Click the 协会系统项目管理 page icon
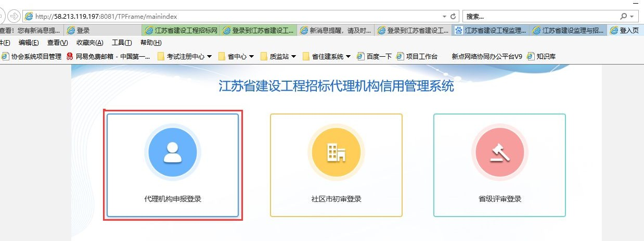This screenshot has height=241, width=644. (5, 56)
